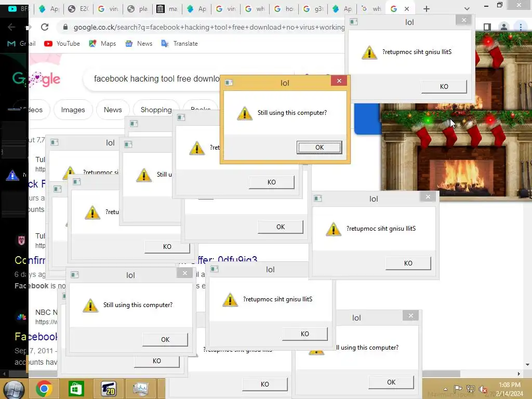532x399 pixels.
Task: Click OK beside "Still using this computer?" in lower-left titled dialog
Action: pyautogui.click(x=165, y=340)
